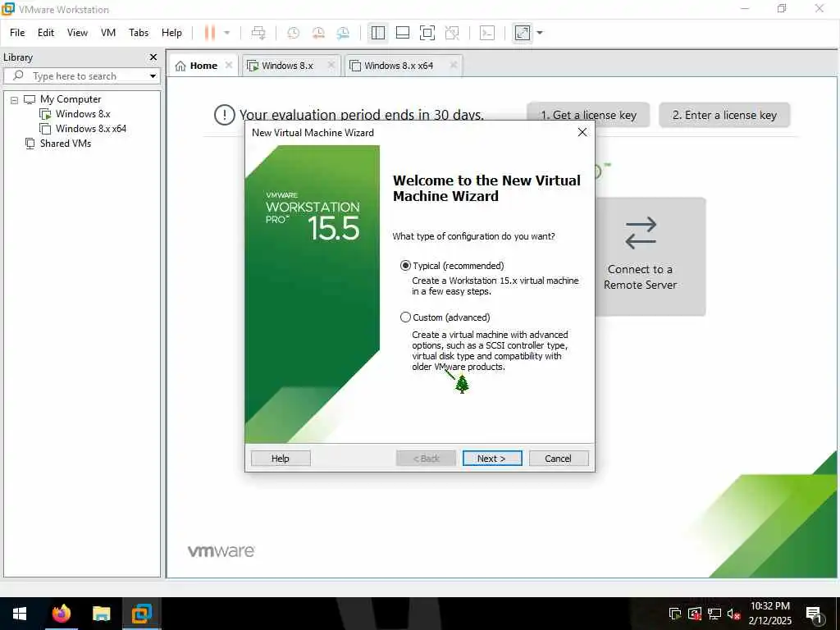Click the stretch guest display icon

tap(523, 33)
